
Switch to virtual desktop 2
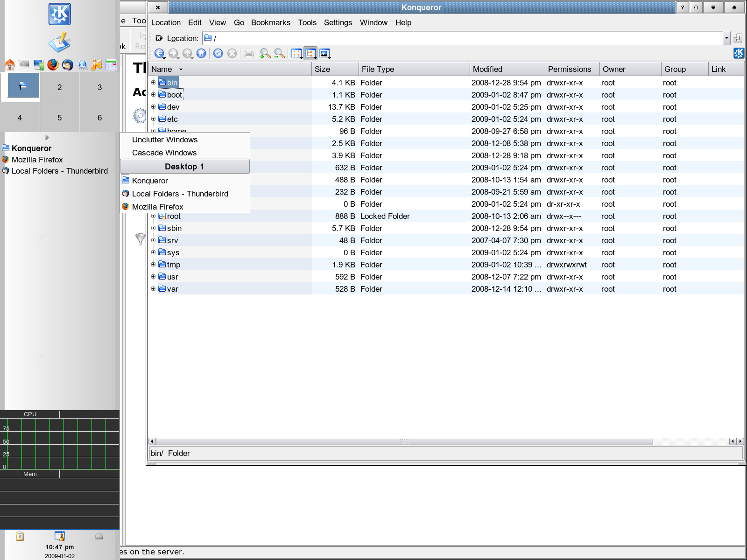[x=60, y=87]
